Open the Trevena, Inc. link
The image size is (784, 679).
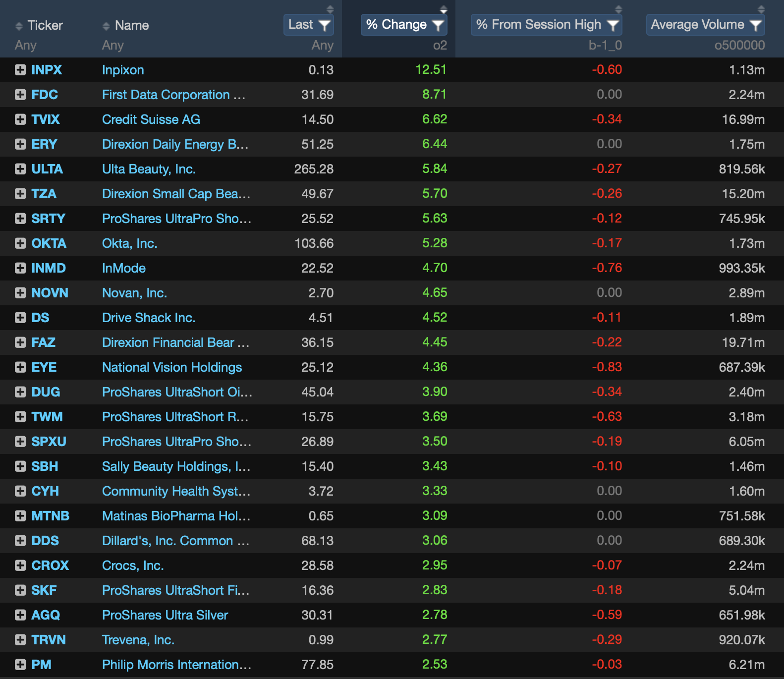click(138, 640)
